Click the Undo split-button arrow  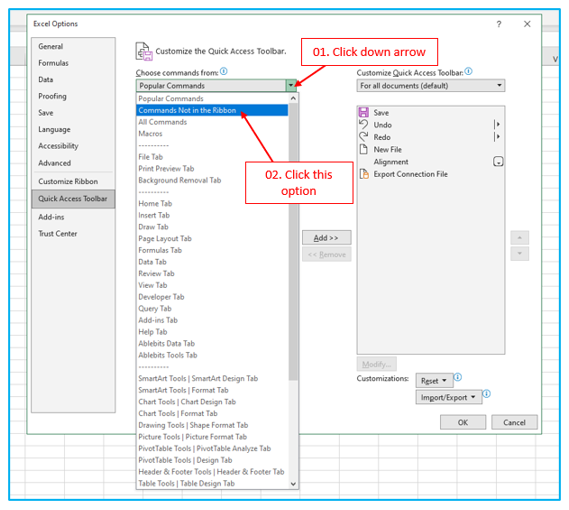[x=497, y=125]
